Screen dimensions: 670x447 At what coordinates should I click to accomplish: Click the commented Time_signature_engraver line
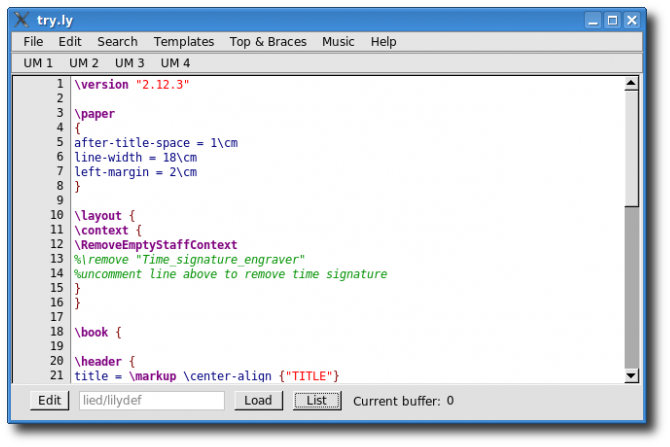tap(189, 259)
